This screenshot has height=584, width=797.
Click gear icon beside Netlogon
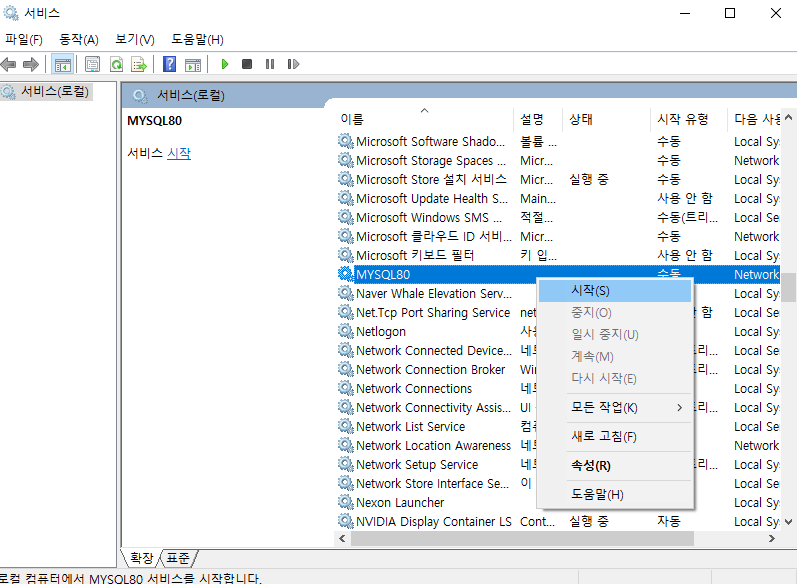pyautogui.click(x=346, y=331)
